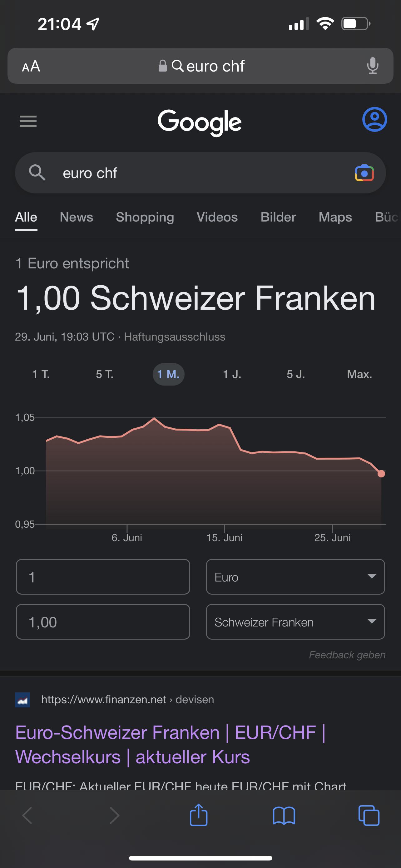Switch to the Bilder search tab
The image size is (401, 868).
click(278, 217)
